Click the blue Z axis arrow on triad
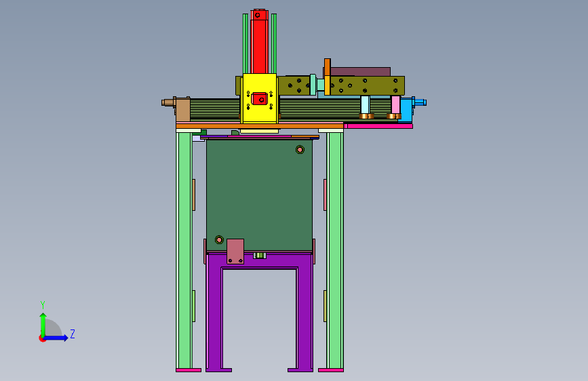The height and width of the screenshot is (381, 588). (x=56, y=338)
